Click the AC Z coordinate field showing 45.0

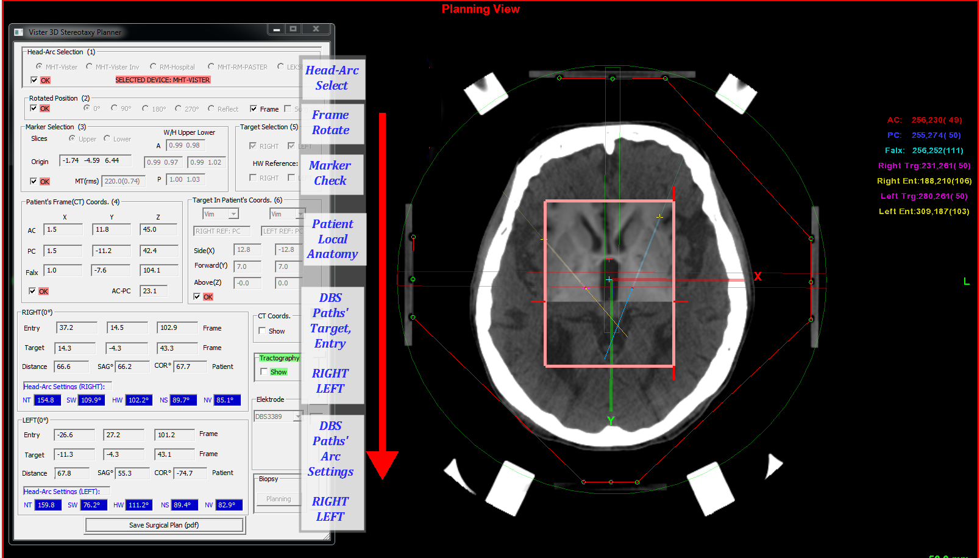158,230
